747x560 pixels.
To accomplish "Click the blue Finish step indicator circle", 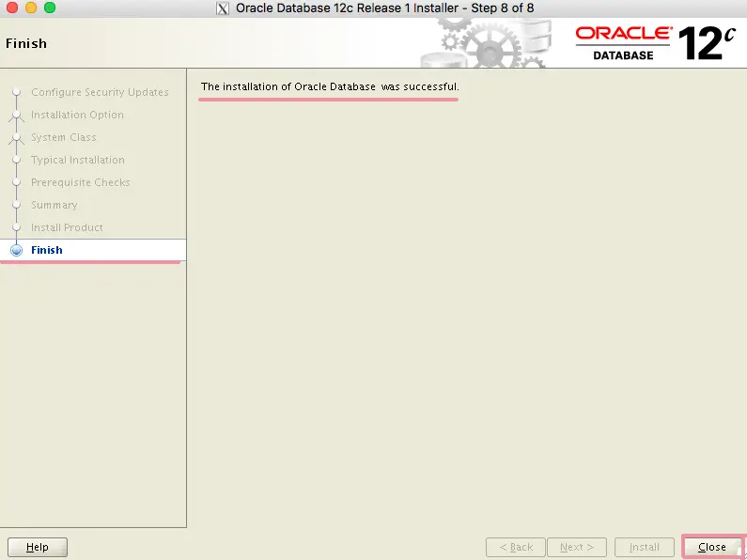I will (x=17, y=250).
